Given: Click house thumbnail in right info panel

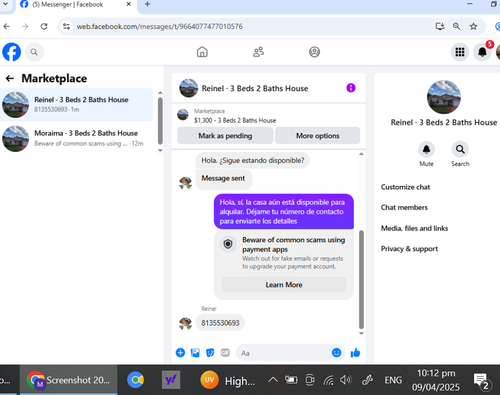Looking at the screenshot, I should pos(444,97).
